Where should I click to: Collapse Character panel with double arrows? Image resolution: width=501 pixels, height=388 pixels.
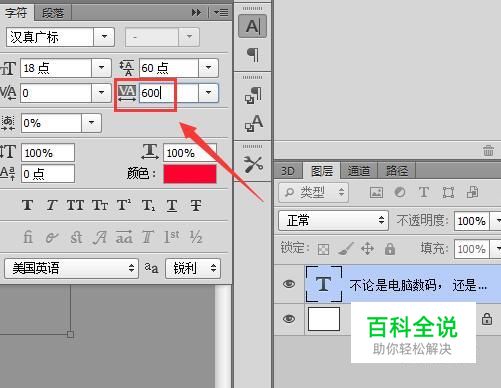point(196,13)
